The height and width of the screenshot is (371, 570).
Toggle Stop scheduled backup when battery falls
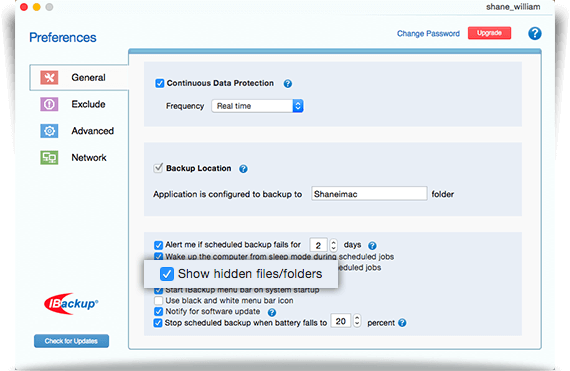[158, 323]
